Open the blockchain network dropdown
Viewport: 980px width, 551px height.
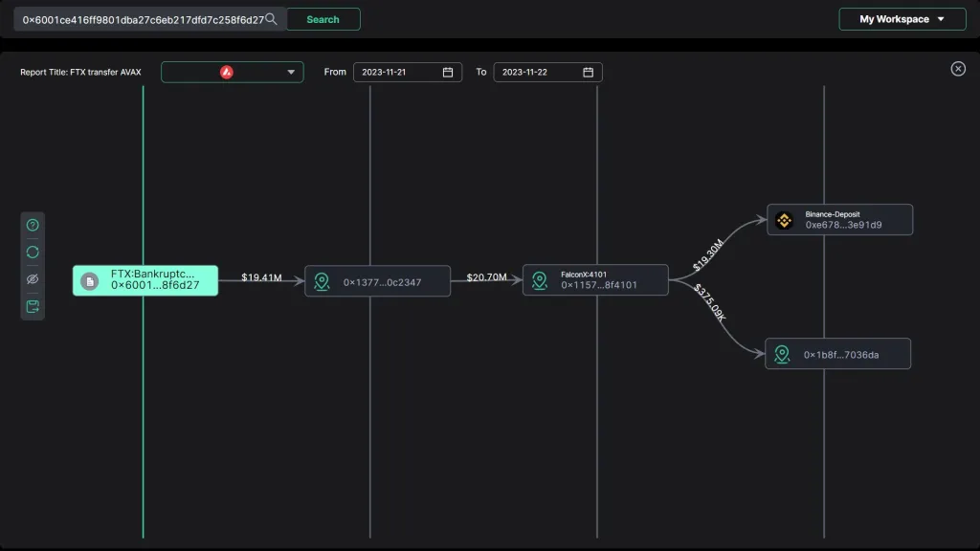coord(232,71)
